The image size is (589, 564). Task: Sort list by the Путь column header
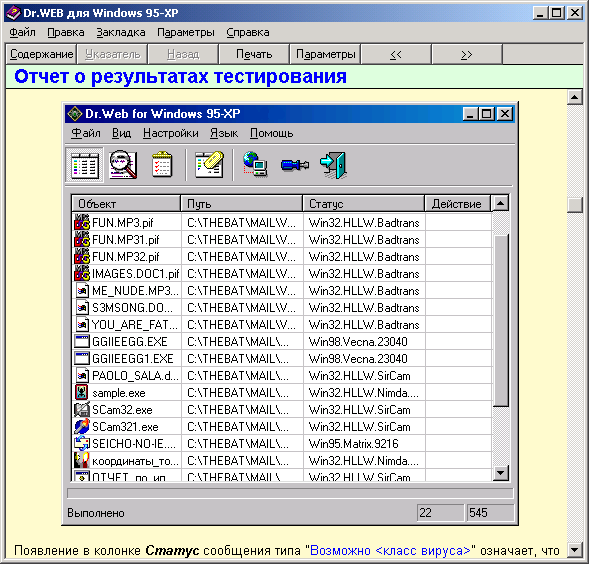tap(242, 204)
